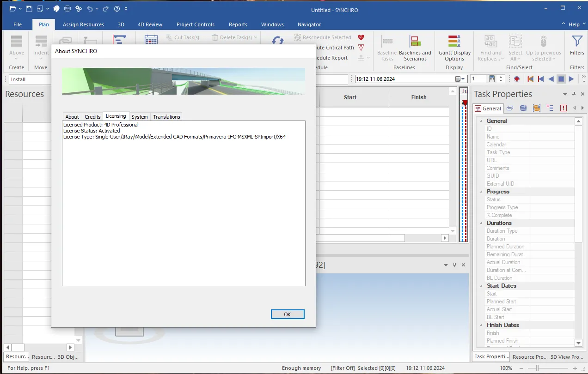
Task: Click the Open project icon in quick access toolbar
Action: click(12, 9)
